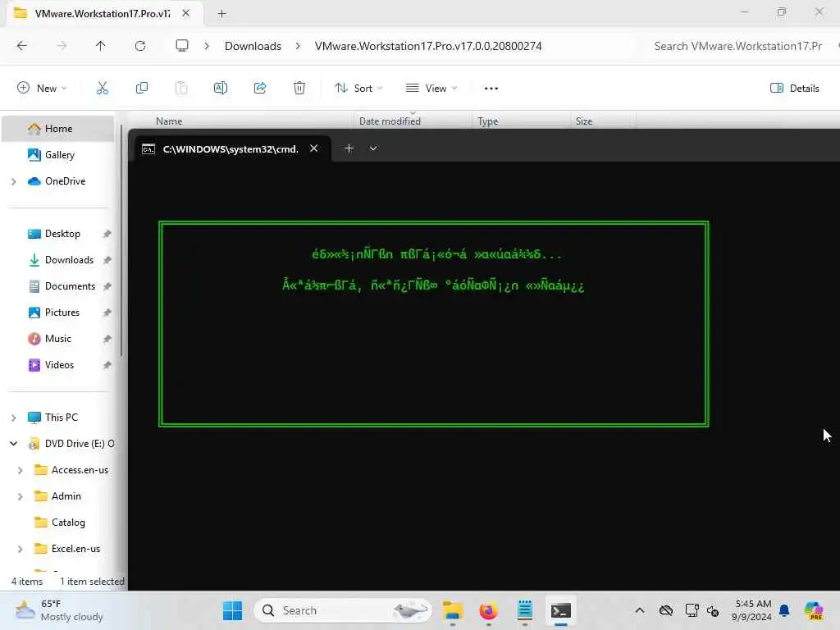This screenshot has width=840, height=630.
Task: Click the Share icon in toolbar
Action: coord(260,89)
